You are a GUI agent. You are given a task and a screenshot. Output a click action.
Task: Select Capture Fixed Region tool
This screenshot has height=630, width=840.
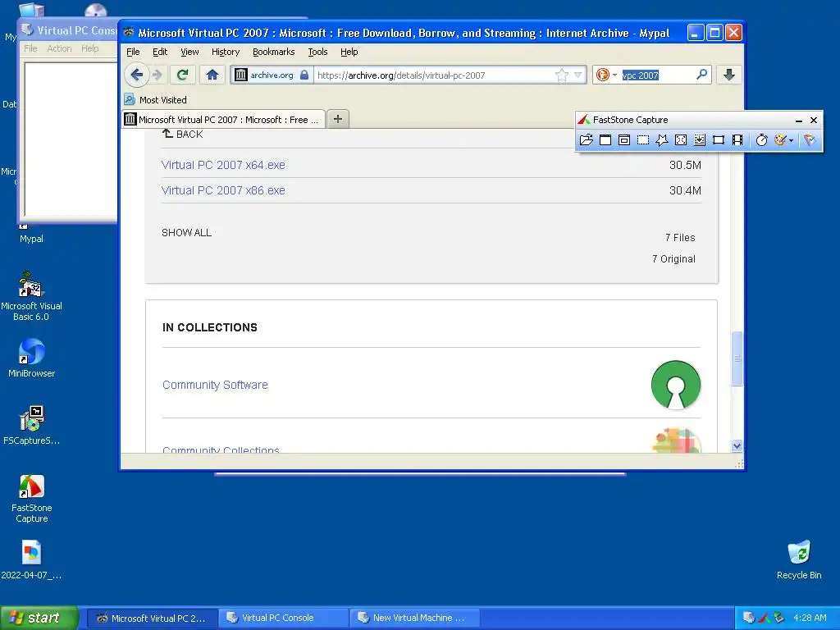[x=719, y=139]
